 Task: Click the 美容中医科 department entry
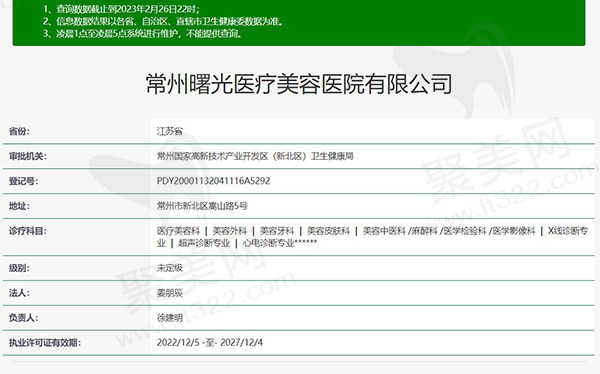[x=384, y=231]
